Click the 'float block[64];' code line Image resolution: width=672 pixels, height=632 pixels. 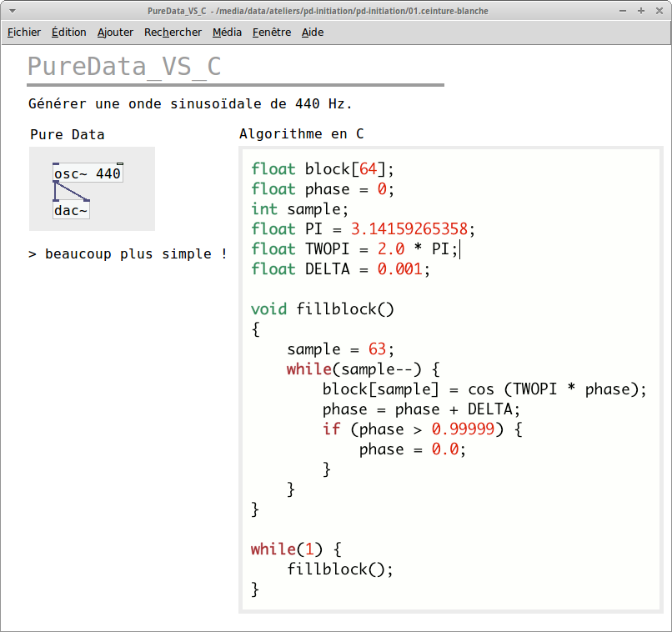[323, 169]
